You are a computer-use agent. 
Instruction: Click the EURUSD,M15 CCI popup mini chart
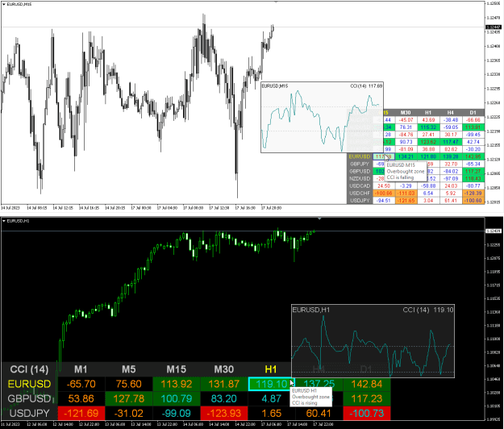click(322, 117)
